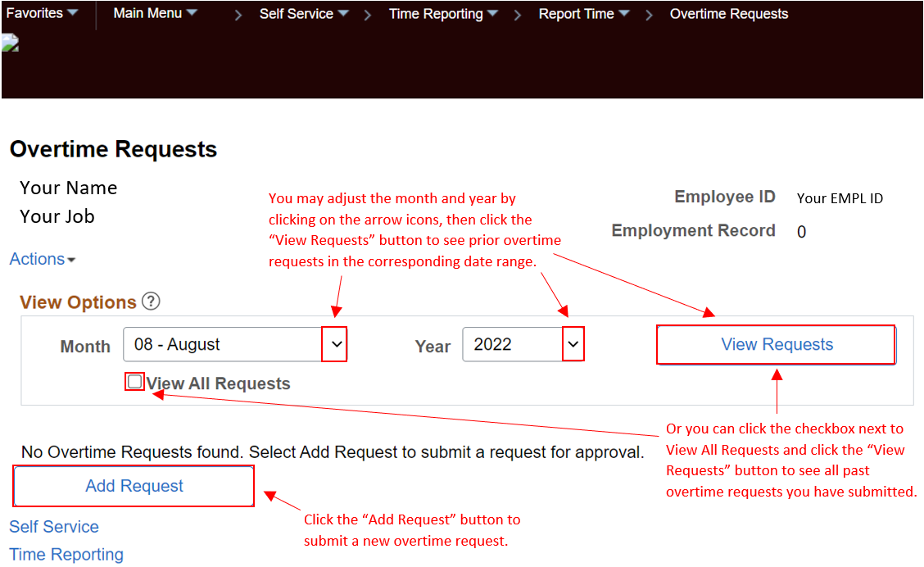Expand the Time Reporting breadcrumb arrow
This screenshot has height=567, width=924.
493,13
